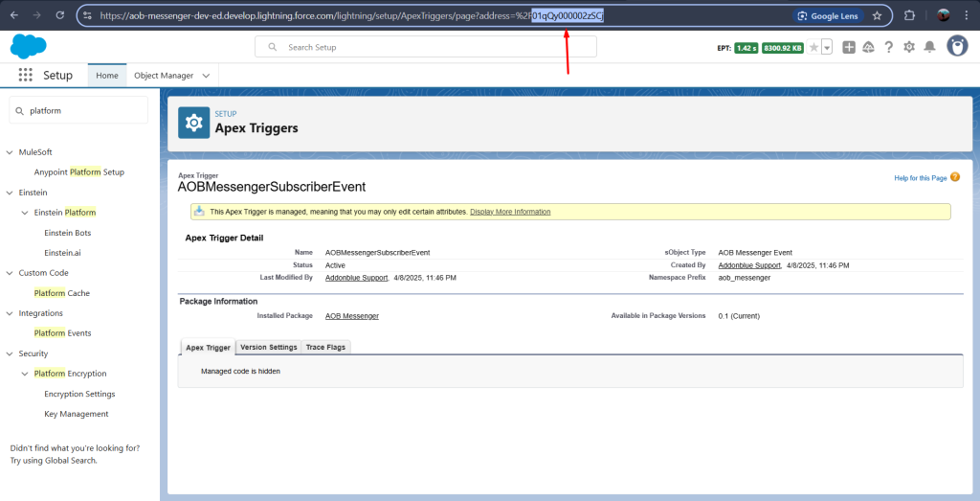The image size is (980, 501).
Task: Collapse the Einstein section
Action: pos(10,193)
